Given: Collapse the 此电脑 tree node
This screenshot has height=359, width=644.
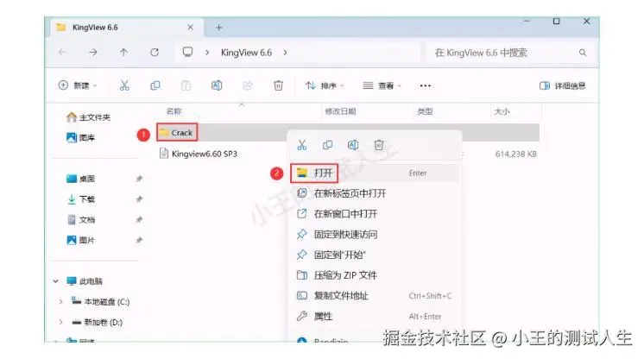Looking at the screenshot, I should click(55, 281).
